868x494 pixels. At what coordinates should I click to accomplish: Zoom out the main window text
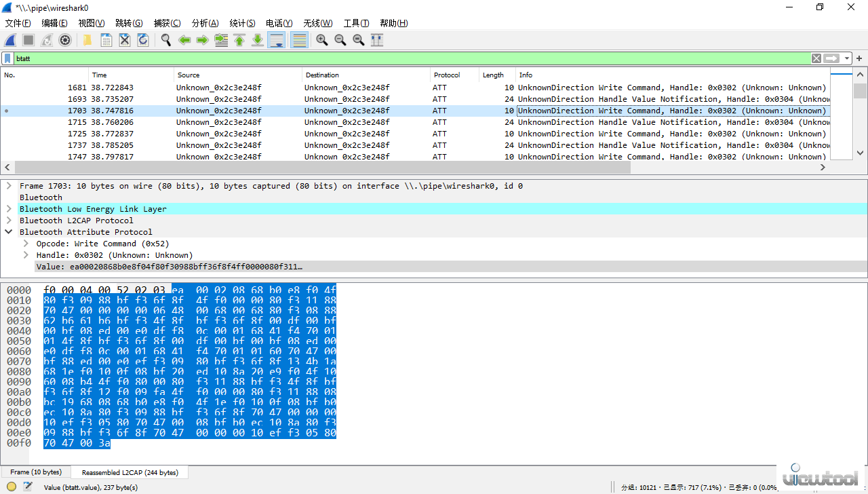tap(340, 40)
